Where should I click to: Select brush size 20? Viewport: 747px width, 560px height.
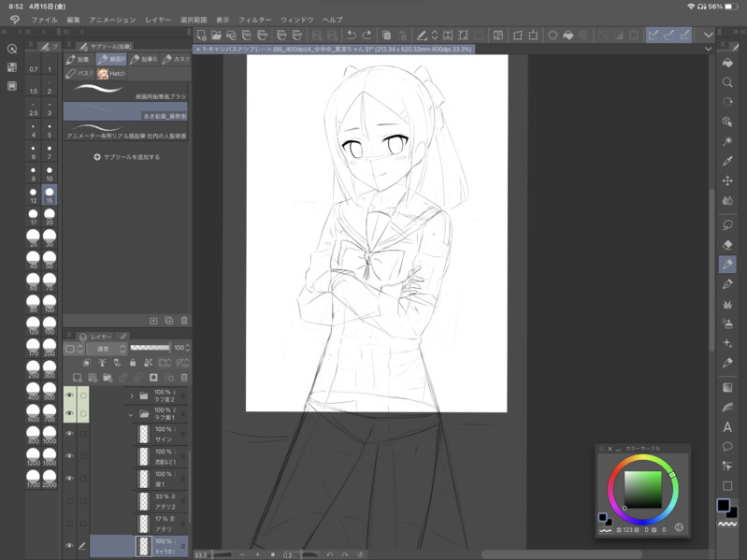tap(50, 217)
